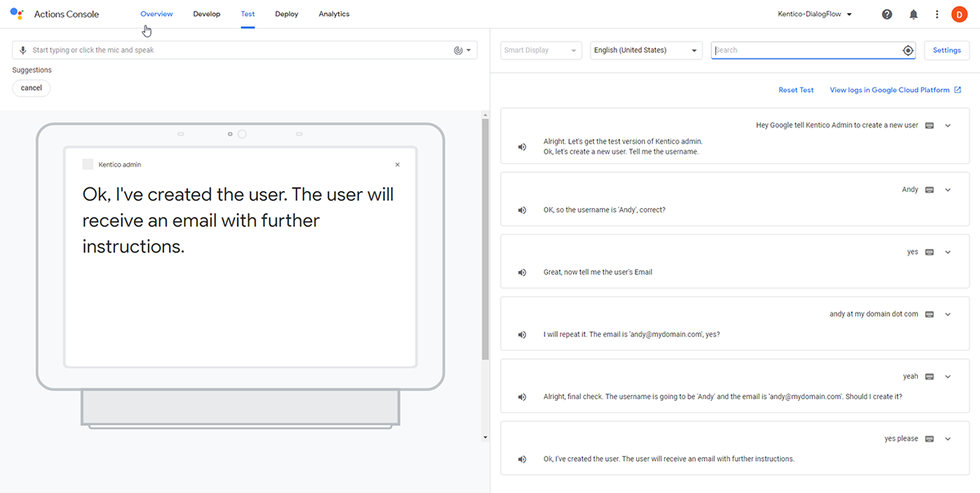Click the orange D account avatar

(960, 15)
